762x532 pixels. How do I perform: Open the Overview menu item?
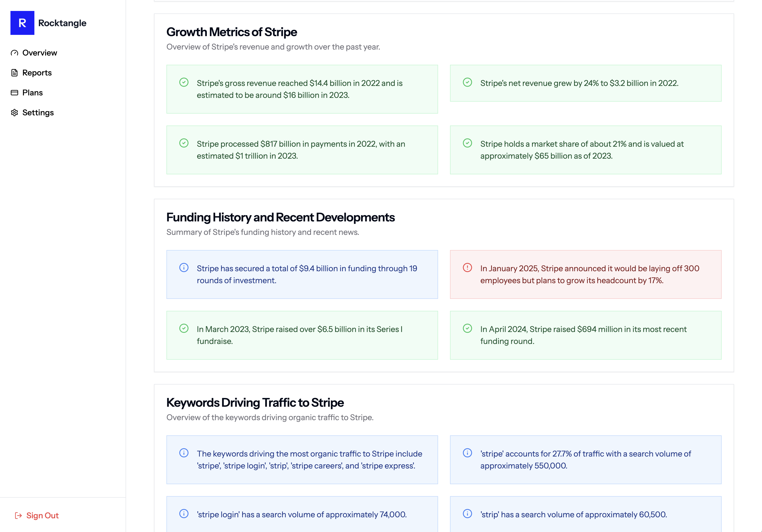tap(39, 53)
